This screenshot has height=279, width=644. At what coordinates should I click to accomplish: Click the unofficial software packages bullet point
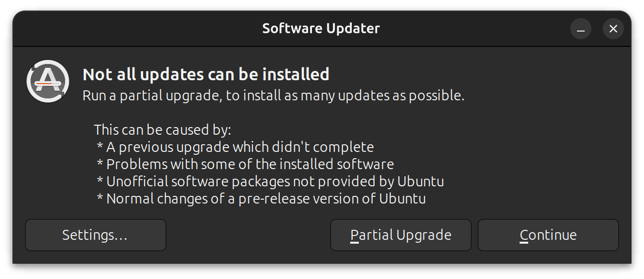(x=269, y=181)
